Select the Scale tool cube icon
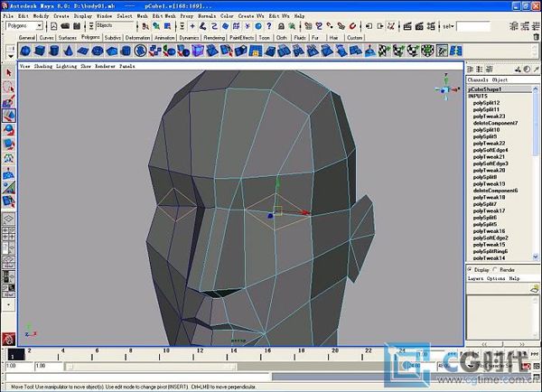The width and height of the screenshot is (542, 392). click(x=9, y=144)
